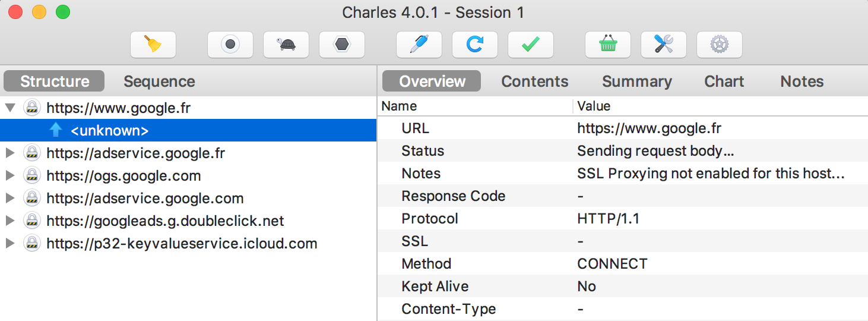Viewport: 868px width, 321px height.
Task: Expand the adservice.google.fr host node
Action: pos(9,153)
